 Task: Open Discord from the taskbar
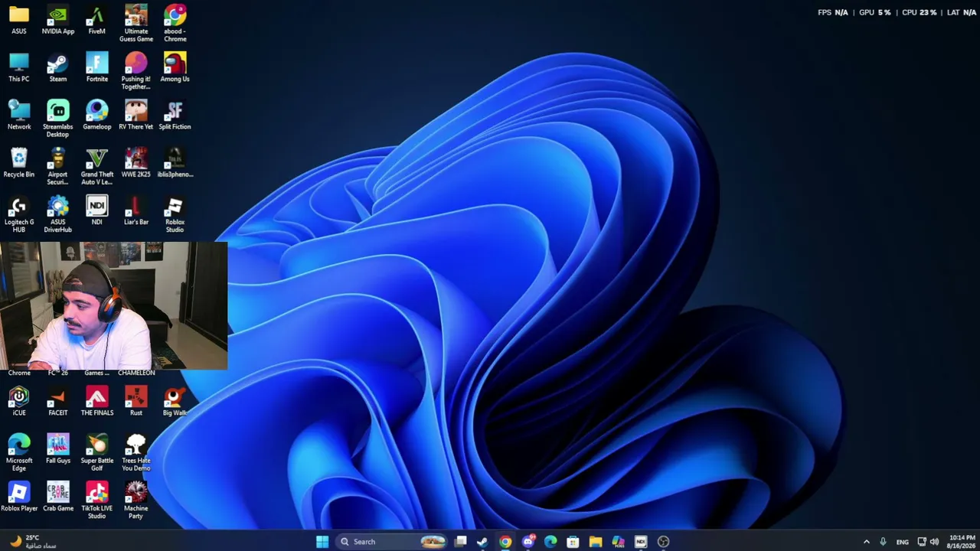tap(528, 542)
